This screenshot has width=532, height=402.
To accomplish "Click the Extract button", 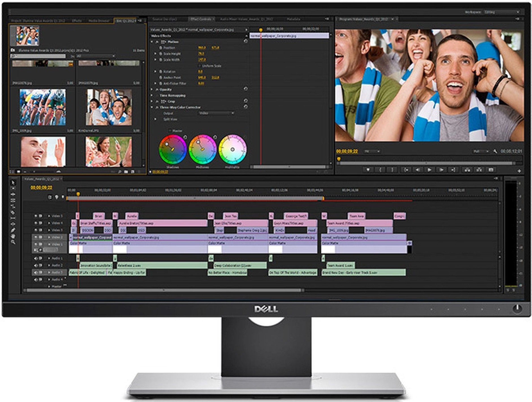I will (479, 170).
